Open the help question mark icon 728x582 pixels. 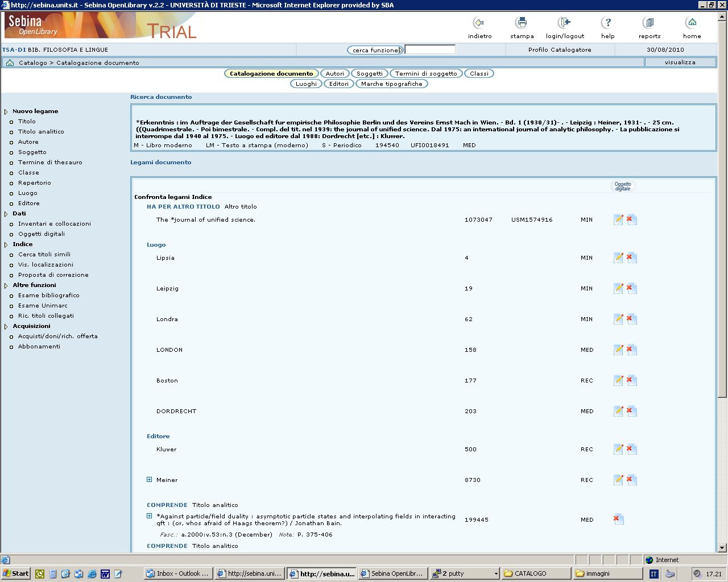click(x=607, y=23)
